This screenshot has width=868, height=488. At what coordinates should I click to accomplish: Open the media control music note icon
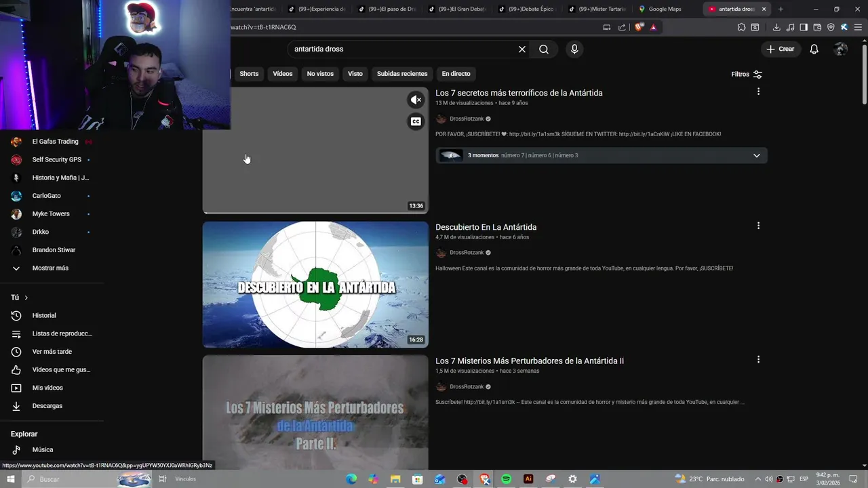(x=790, y=27)
